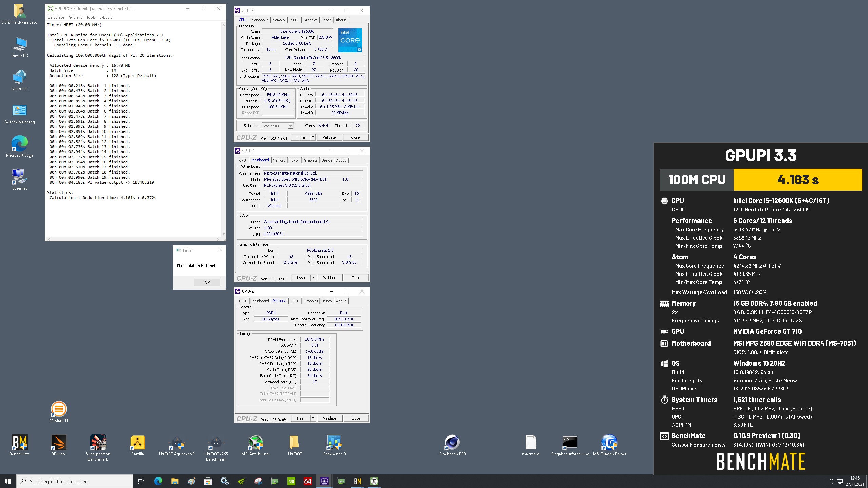The height and width of the screenshot is (488, 868).
Task: Select the Catzilla desktop icon
Action: pos(137,445)
